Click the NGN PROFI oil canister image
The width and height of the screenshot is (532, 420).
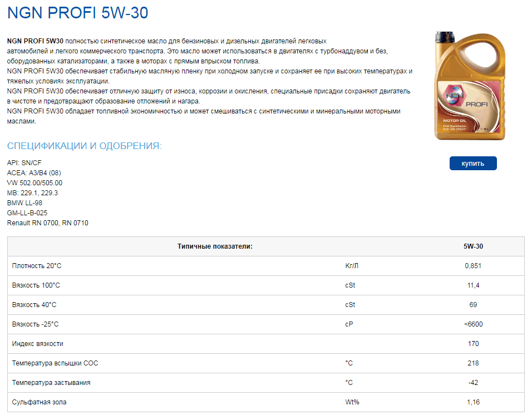pos(470,86)
